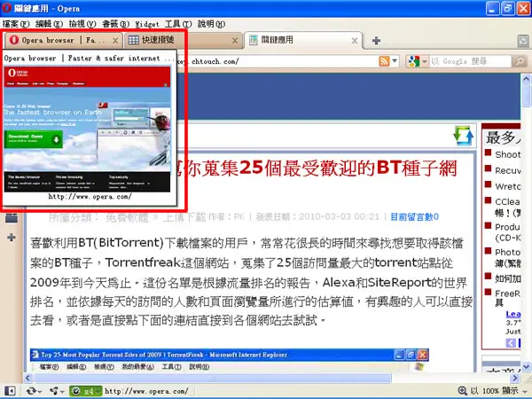Close the 關鍵應用 tab

tap(355, 41)
